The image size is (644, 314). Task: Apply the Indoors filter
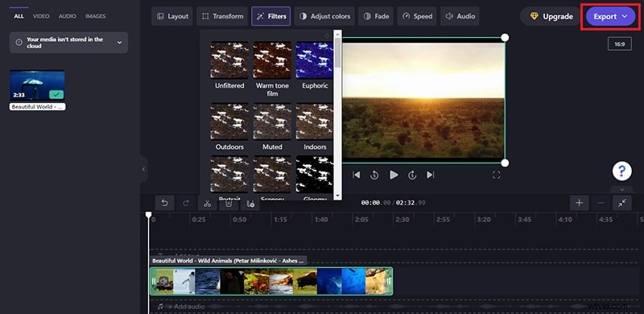tap(315, 122)
